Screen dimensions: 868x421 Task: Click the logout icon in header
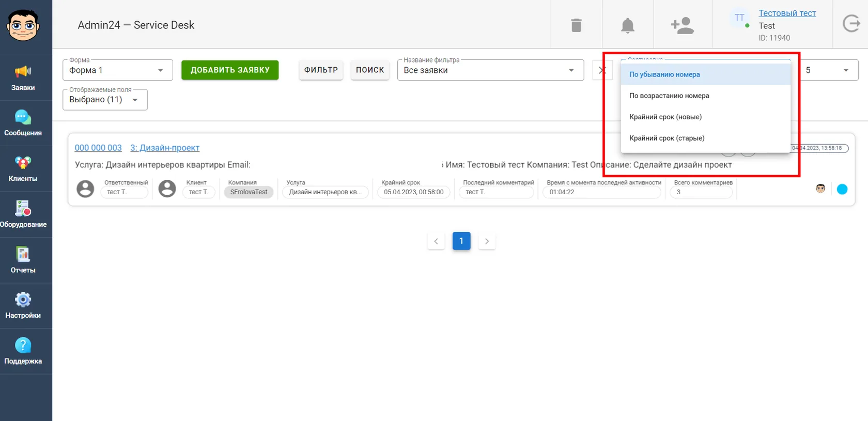[851, 24]
